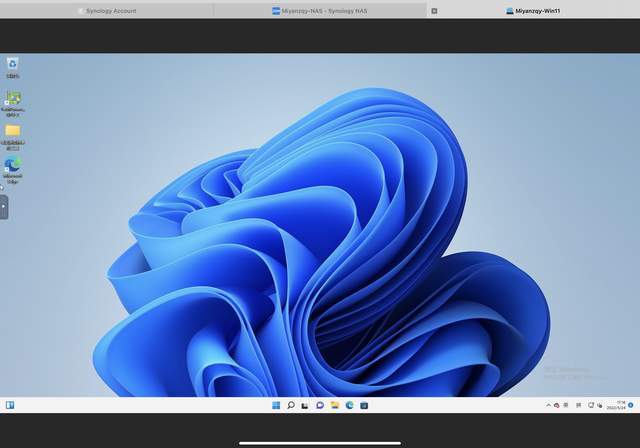Open the yellow folder on desktop

click(12, 131)
